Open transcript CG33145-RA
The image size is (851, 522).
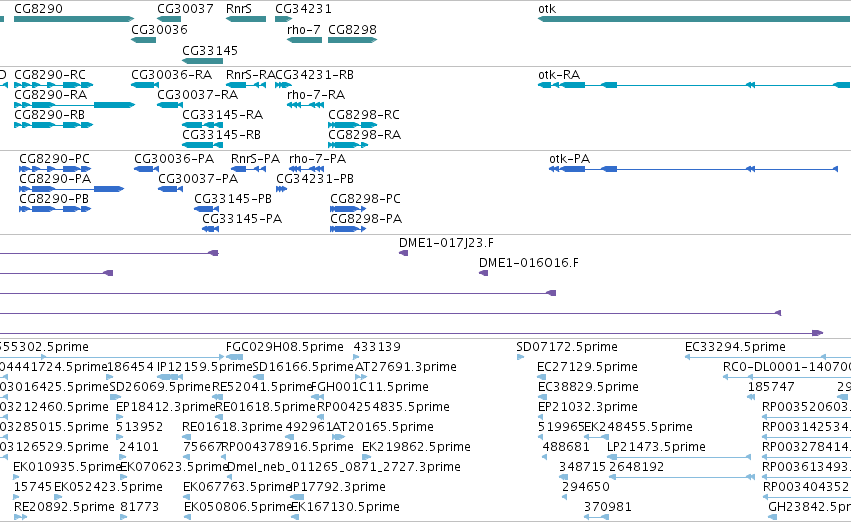tap(223, 114)
